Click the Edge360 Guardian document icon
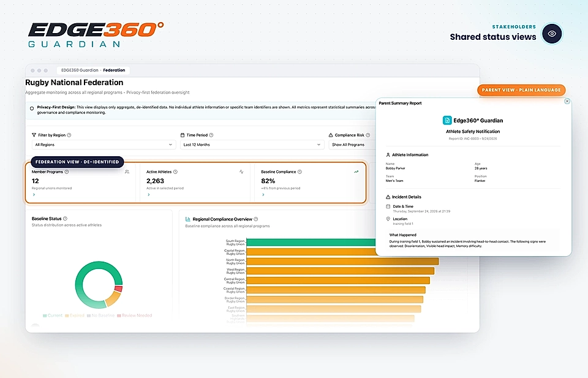Viewport: 588px width, 378px height. coord(447,120)
